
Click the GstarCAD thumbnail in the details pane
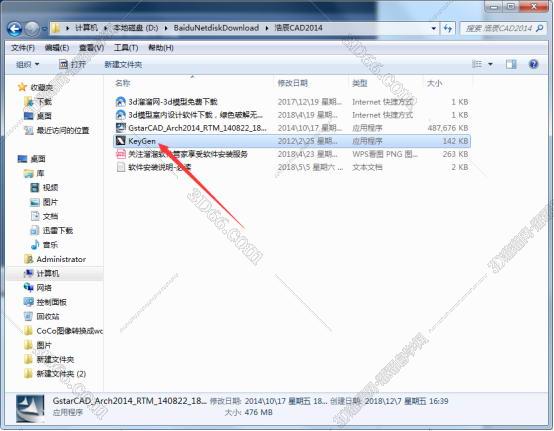tap(30, 409)
